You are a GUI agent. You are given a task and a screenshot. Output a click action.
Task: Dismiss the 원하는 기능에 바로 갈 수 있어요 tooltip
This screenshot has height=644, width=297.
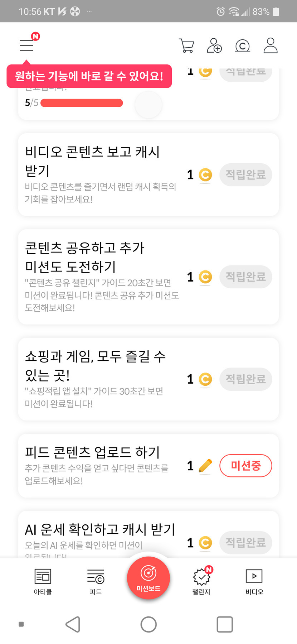click(x=89, y=76)
